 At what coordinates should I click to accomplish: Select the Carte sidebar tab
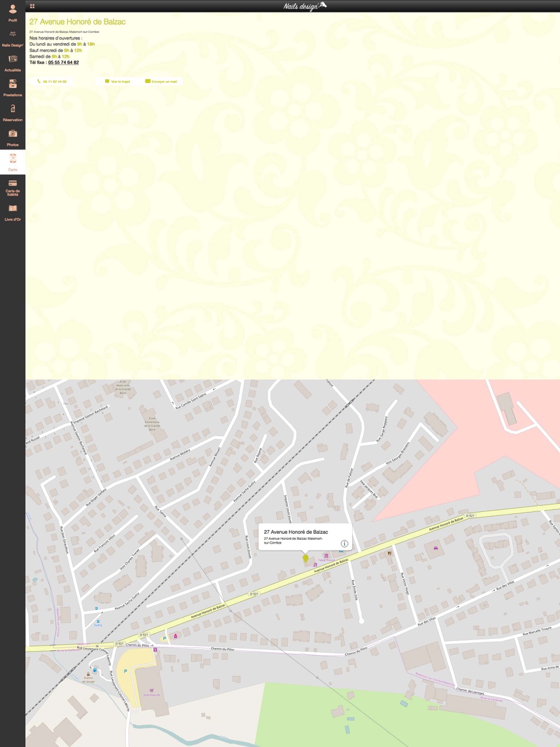(12, 162)
